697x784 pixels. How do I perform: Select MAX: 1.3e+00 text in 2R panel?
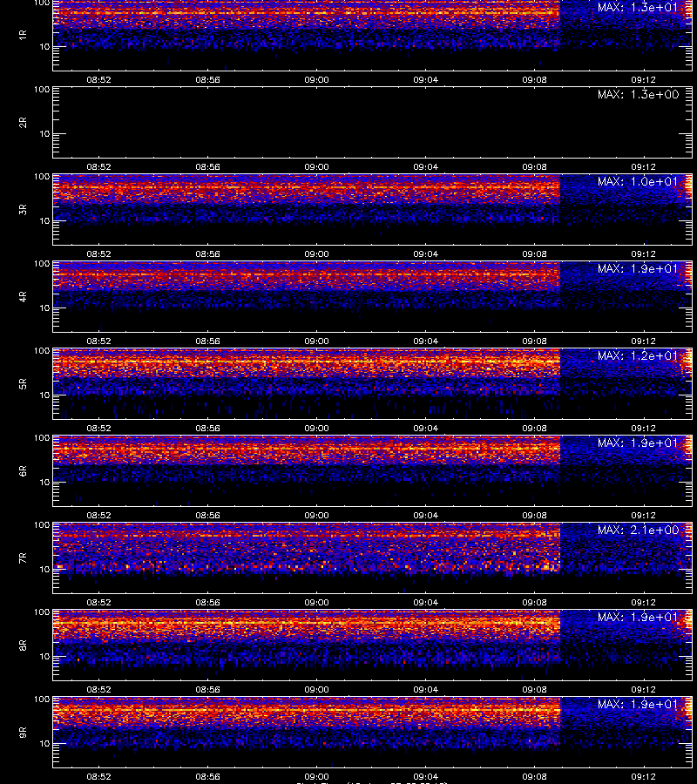point(638,94)
